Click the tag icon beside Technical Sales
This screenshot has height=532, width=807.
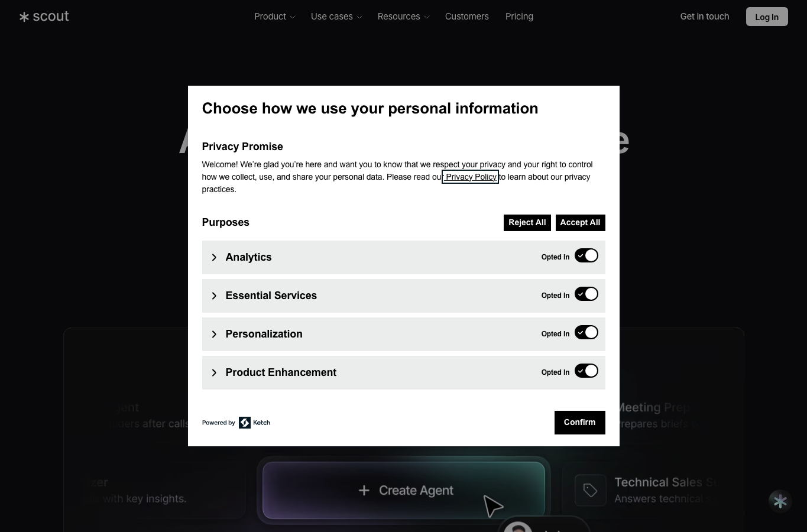(x=590, y=490)
